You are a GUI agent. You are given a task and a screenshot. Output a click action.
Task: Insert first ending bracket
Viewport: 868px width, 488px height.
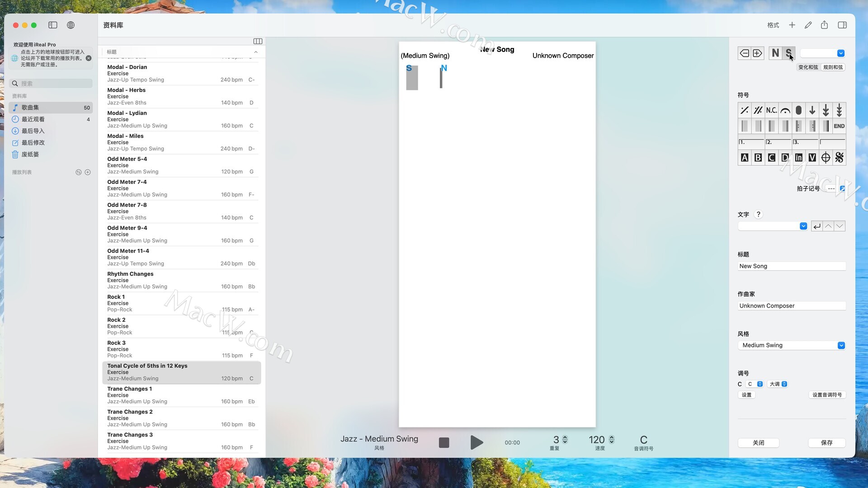[751, 142]
